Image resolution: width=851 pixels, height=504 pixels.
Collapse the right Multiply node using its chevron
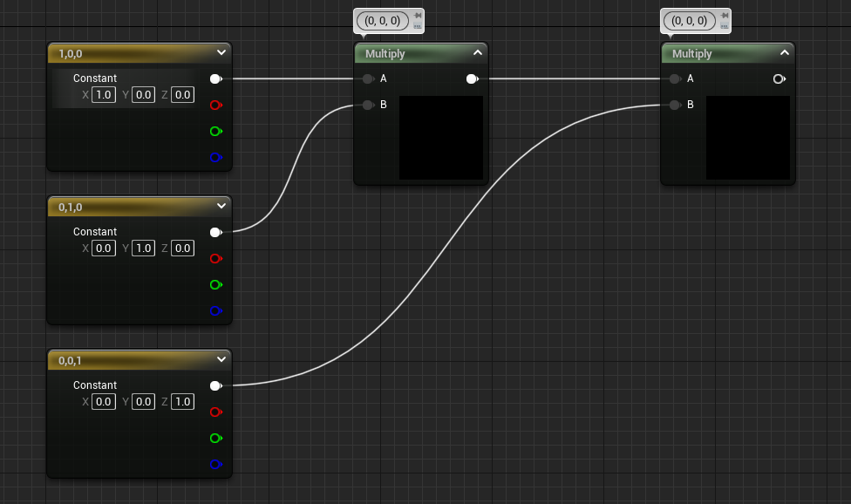(784, 53)
